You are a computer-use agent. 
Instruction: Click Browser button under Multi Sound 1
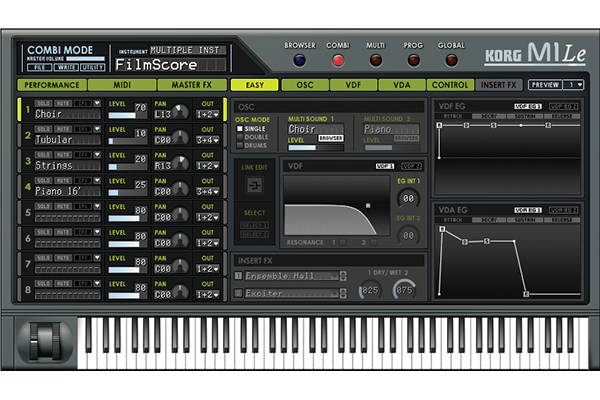(331, 138)
